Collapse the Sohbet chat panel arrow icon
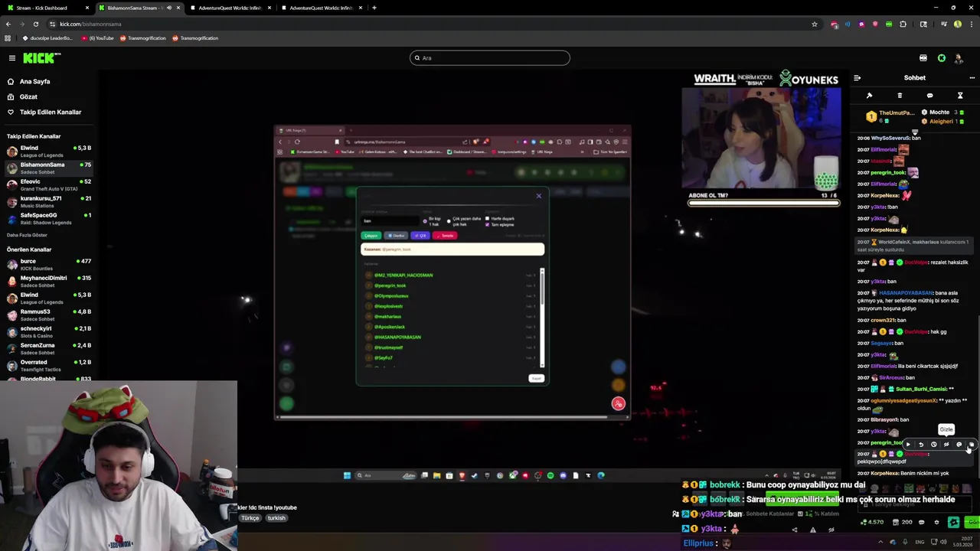 pyautogui.click(x=857, y=77)
